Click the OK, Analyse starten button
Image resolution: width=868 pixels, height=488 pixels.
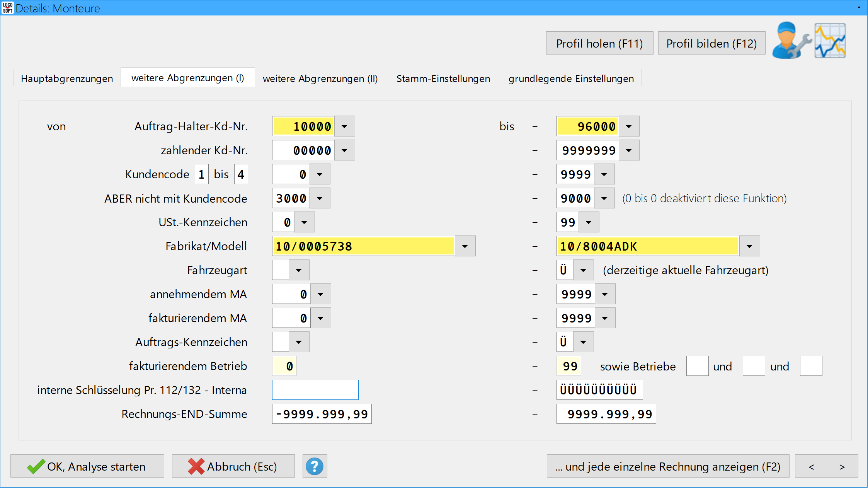tap(87, 466)
